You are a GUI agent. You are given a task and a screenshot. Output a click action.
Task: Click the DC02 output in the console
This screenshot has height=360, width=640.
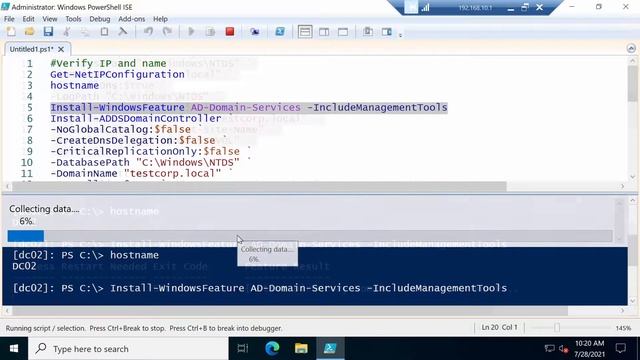coord(24,266)
